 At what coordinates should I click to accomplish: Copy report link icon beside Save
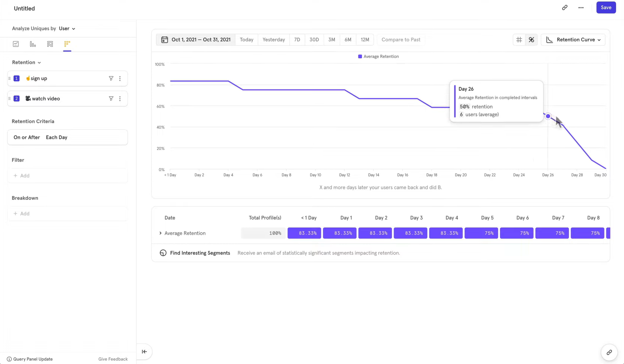565,8
